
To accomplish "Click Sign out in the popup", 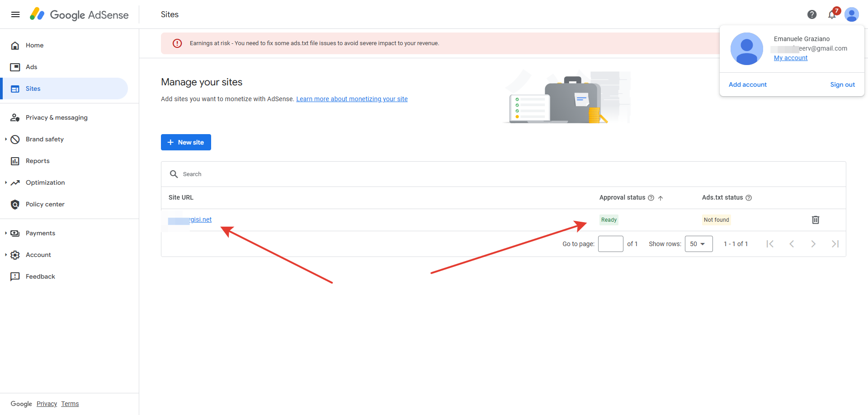I will 843,84.
